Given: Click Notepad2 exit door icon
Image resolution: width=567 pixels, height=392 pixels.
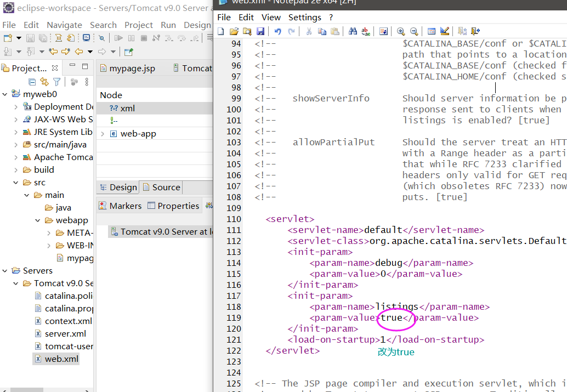Looking at the screenshot, I should point(475,31).
